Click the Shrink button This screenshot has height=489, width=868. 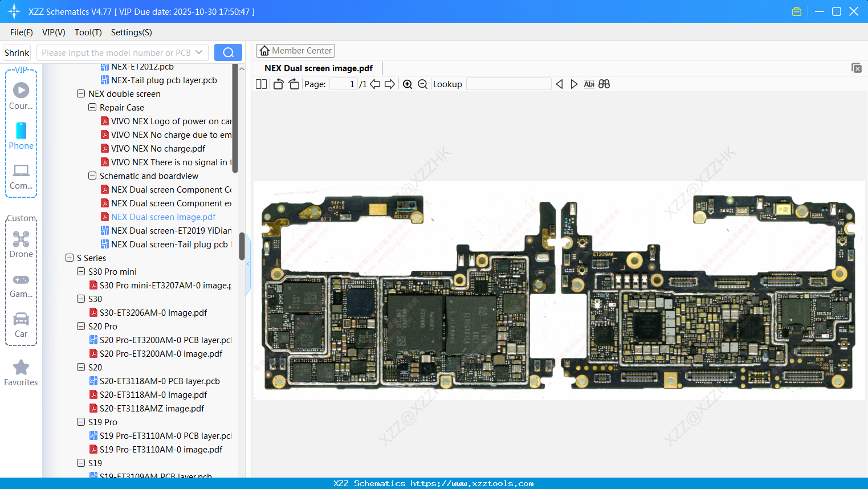(x=17, y=52)
